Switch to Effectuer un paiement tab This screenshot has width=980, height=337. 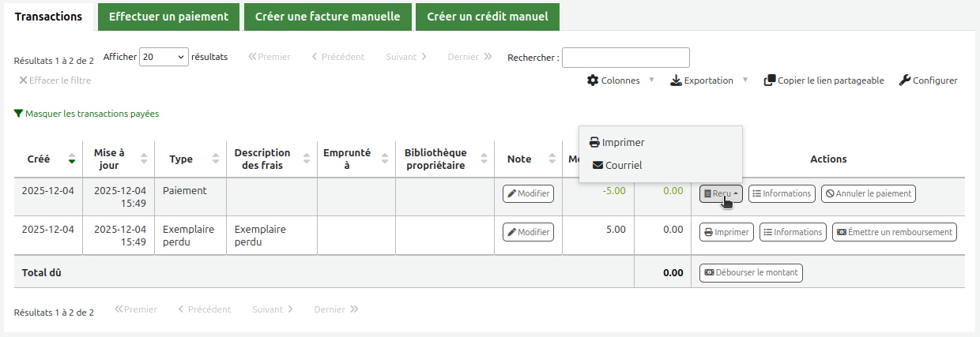click(168, 17)
